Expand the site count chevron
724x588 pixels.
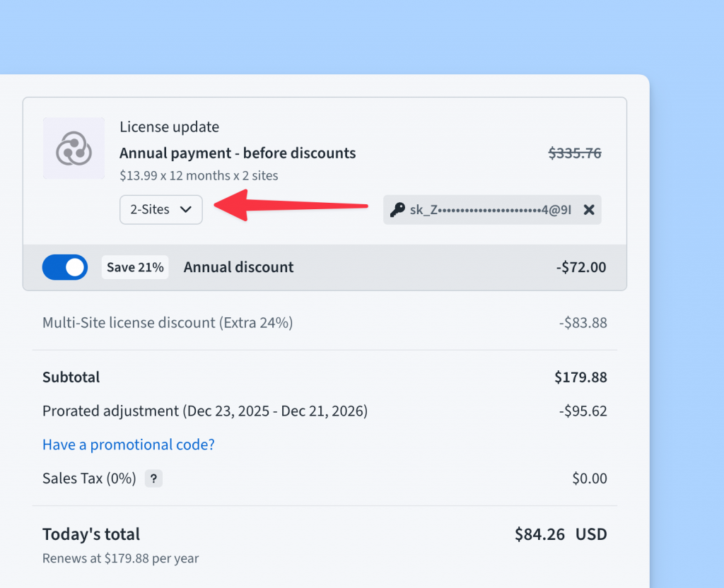point(185,209)
